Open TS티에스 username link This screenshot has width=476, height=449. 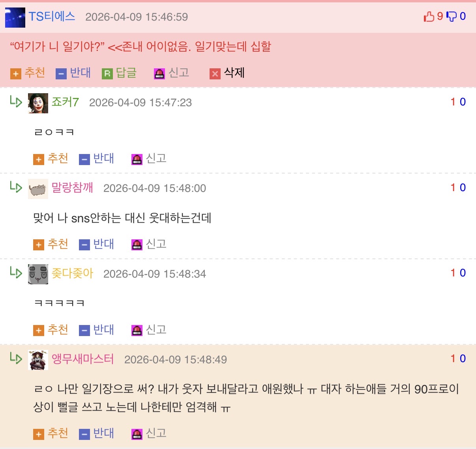[52, 17]
